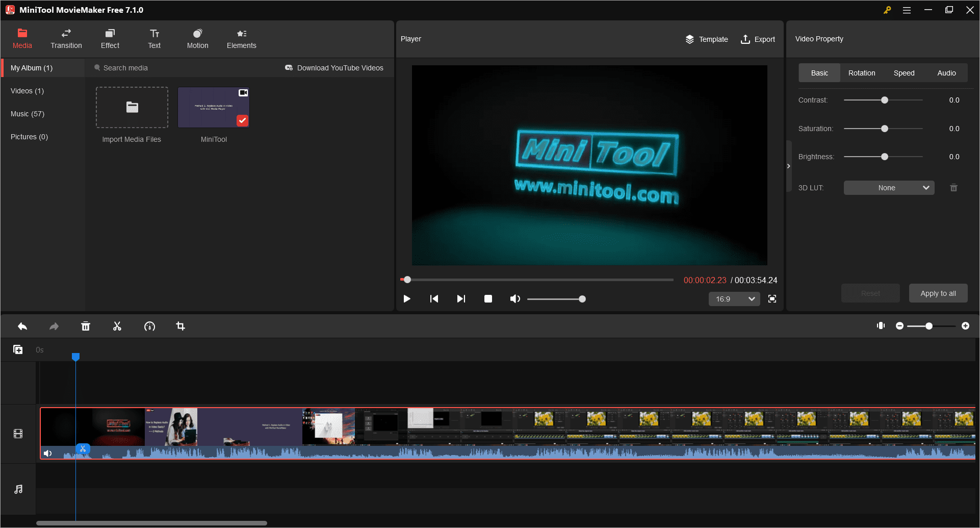Open the clip speed control icon

(149, 326)
